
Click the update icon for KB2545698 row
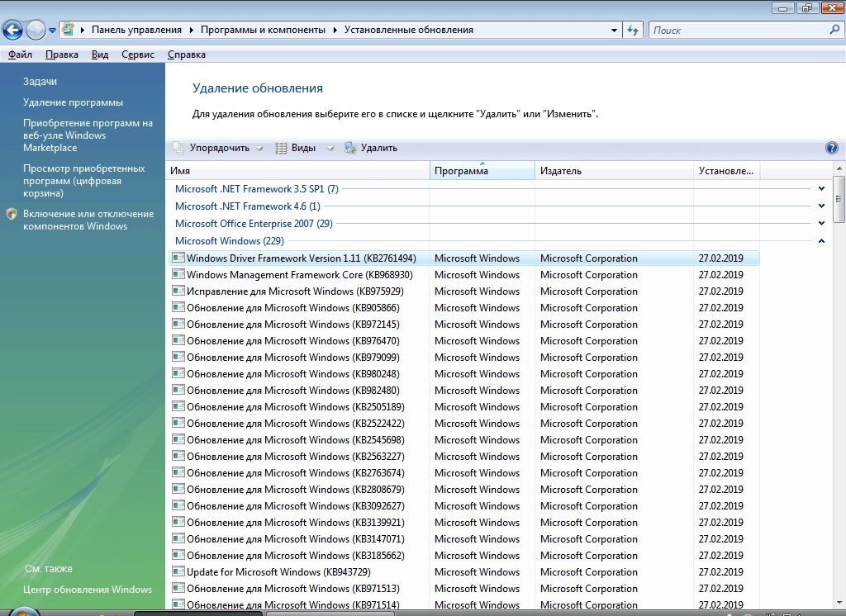pos(178,439)
